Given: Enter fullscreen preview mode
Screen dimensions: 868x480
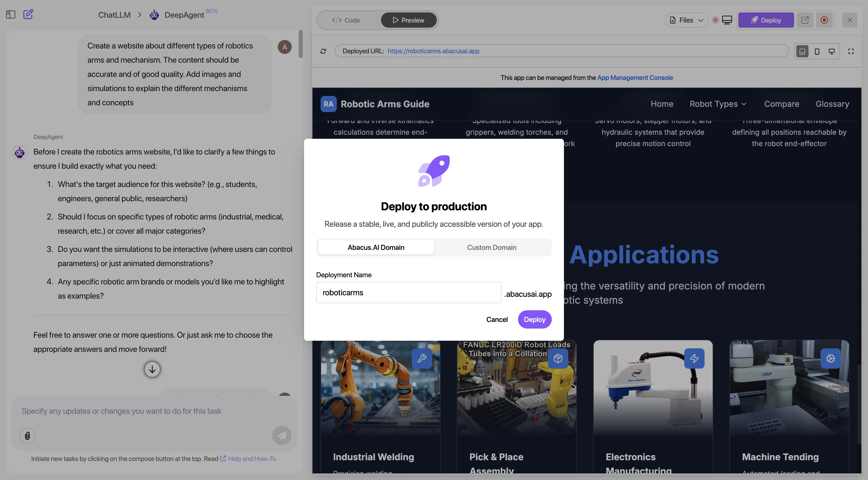Looking at the screenshot, I should (851, 51).
